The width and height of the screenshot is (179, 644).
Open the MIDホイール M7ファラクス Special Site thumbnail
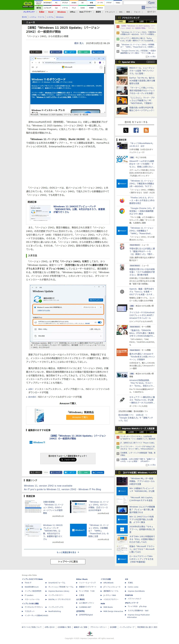[122, 71]
